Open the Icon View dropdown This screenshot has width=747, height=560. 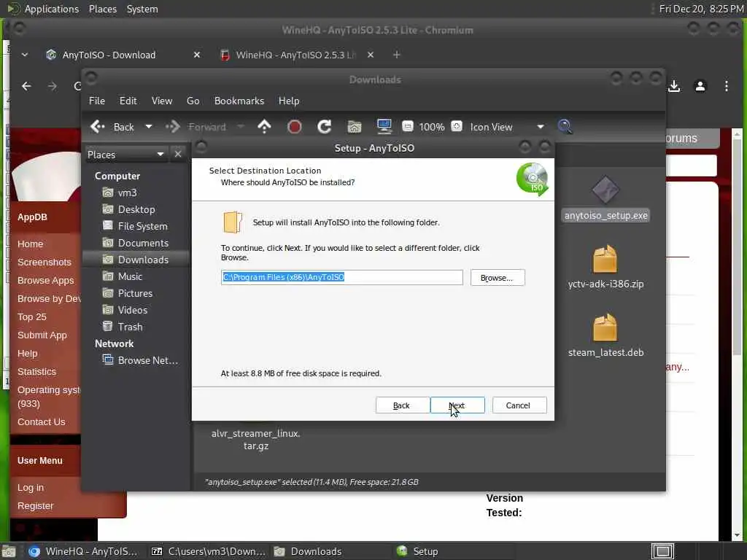(506, 127)
